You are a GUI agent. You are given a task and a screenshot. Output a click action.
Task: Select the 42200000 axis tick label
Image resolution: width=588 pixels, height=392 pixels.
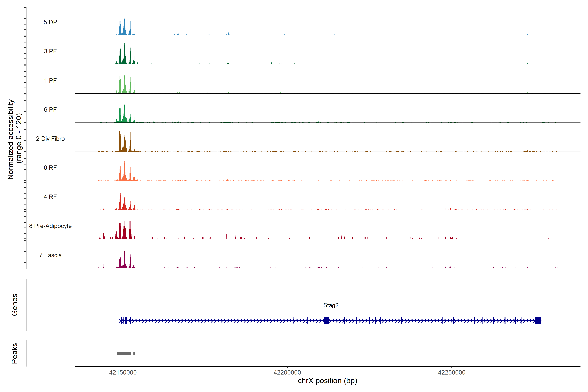[x=287, y=372]
